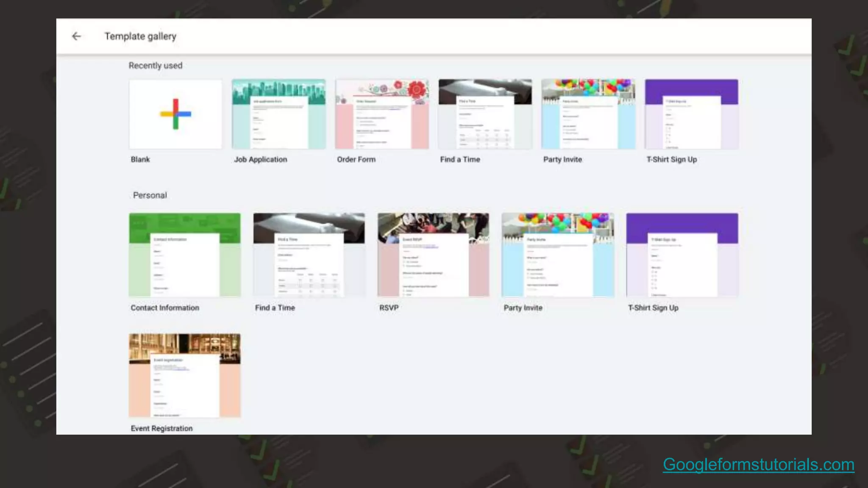Click the Template gallery title
This screenshot has width=868, height=488.
click(141, 36)
